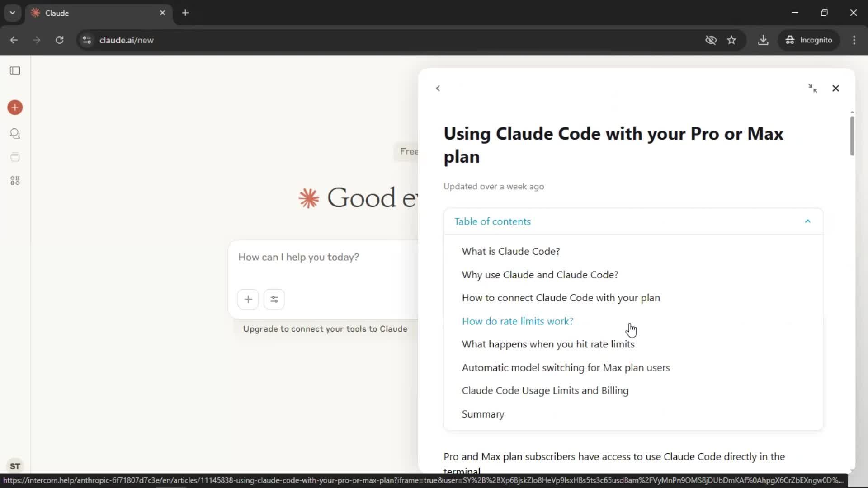
Task: Click the address bar URL claude.ai/new
Action: tap(127, 40)
